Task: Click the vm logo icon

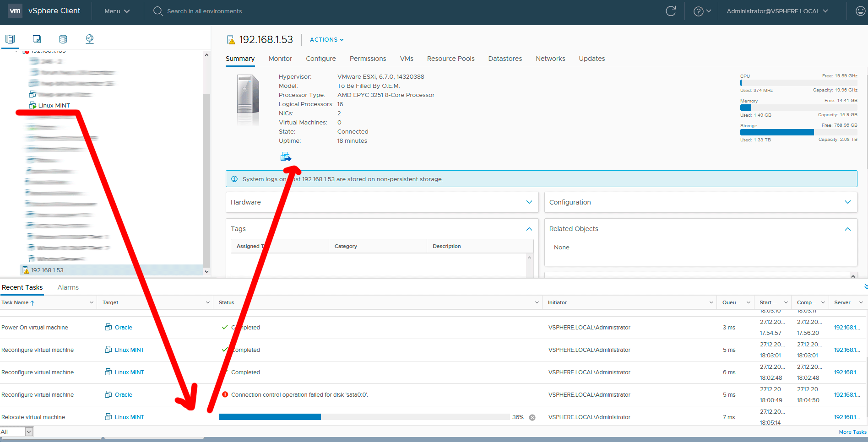Action: (x=15, y=11)
